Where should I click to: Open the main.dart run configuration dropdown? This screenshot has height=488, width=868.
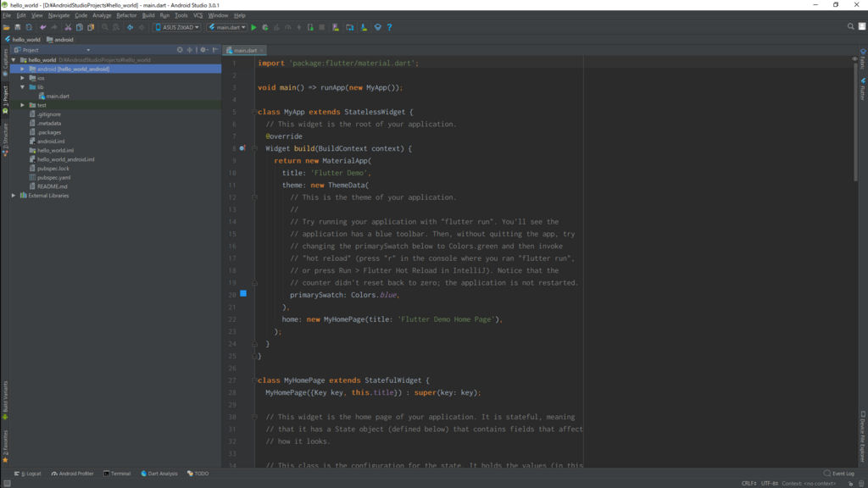pyautogui.click(x=226, y=27)
